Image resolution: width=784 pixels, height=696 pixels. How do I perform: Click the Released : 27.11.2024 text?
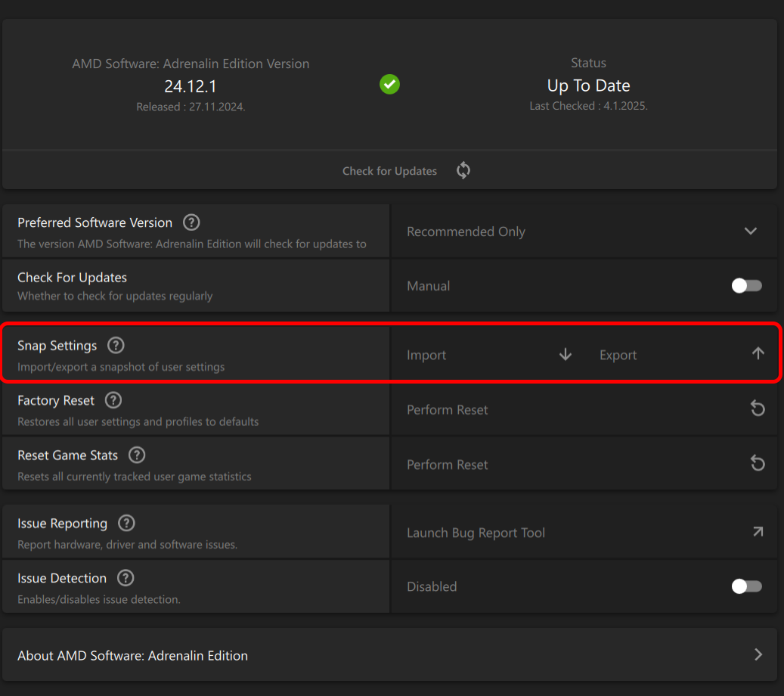(x=191, y=107)
